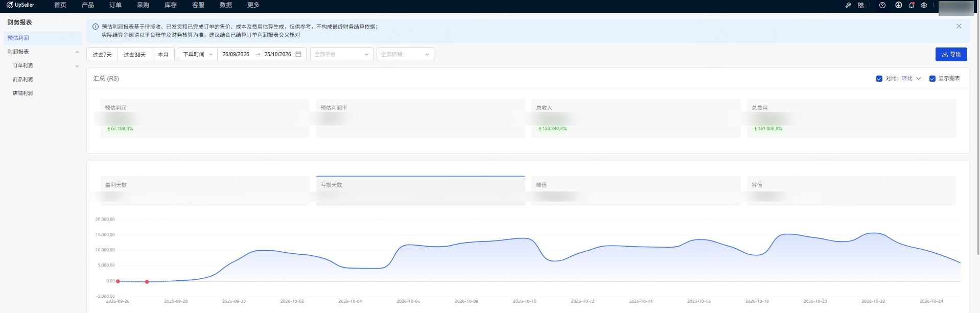This screenshot has height=313, width=980.
Task: Click the end date 25/10/2026 field
Action: click(277, 54)
